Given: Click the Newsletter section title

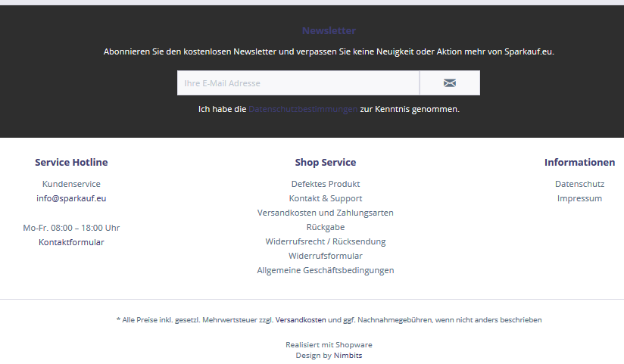Looking at the screenshot, I should point(329,31).
